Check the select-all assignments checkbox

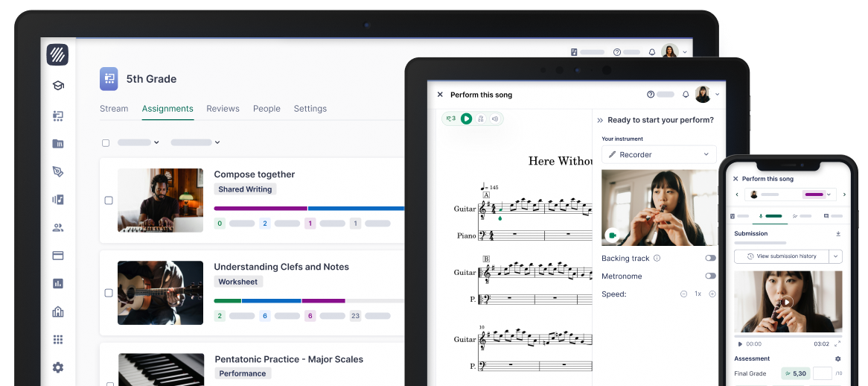[x=106, y=143]
